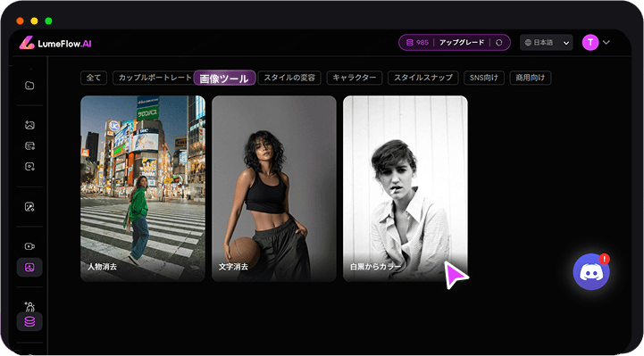The width and height of the screenshot is (644, 356).
Task: Click the purple credits stack sidebar icon
Action: click(29, 321)
